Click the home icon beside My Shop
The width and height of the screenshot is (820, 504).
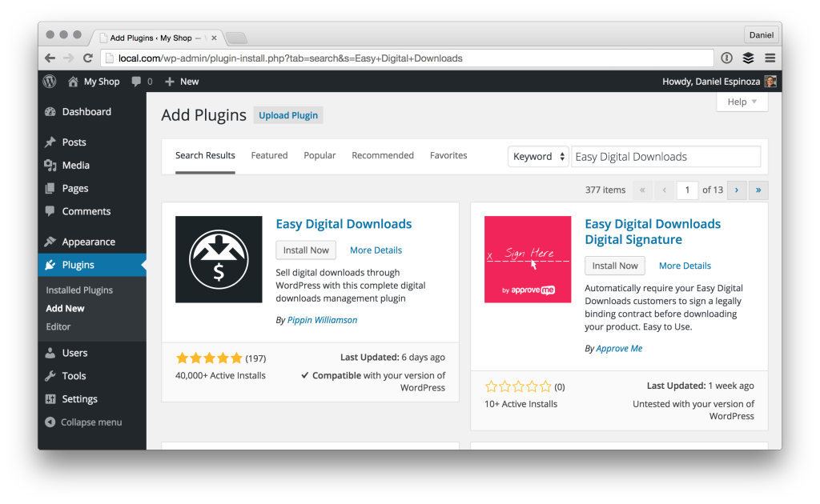[x=73, y=82]
